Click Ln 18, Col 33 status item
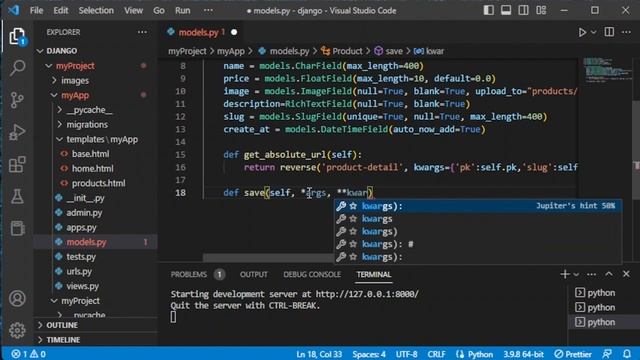This screenshot has height=360, width=640. (319, 354)
